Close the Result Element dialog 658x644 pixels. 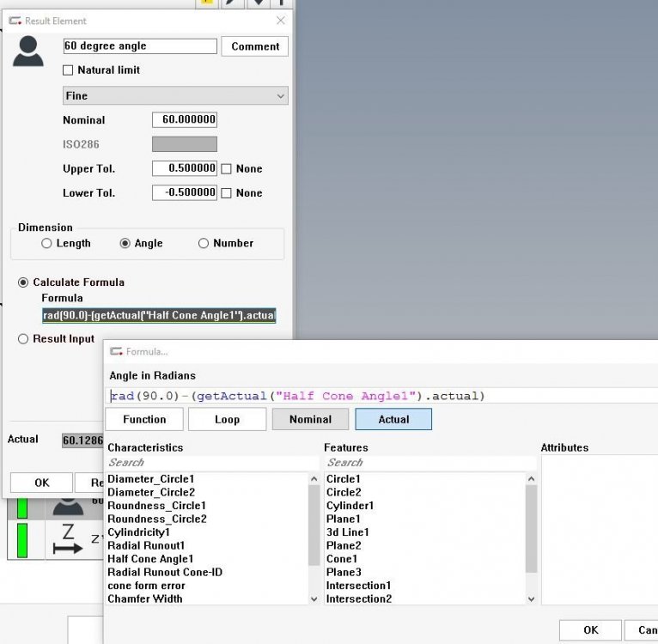tap(280, 21)
